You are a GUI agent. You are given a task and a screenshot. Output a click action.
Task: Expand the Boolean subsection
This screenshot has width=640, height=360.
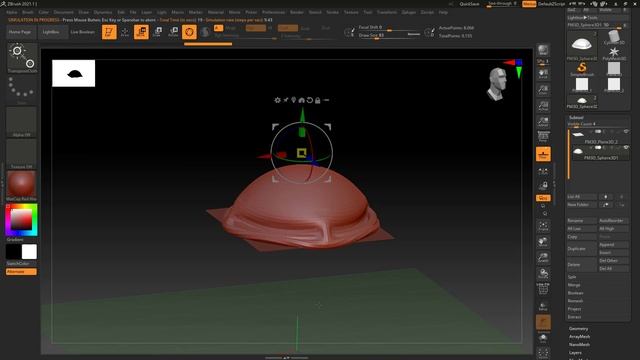pyautogui.click(x=576, y=293)
